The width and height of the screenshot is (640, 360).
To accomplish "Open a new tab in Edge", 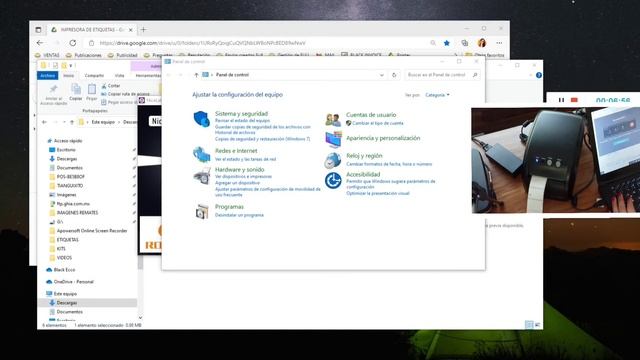I will 143,29.
